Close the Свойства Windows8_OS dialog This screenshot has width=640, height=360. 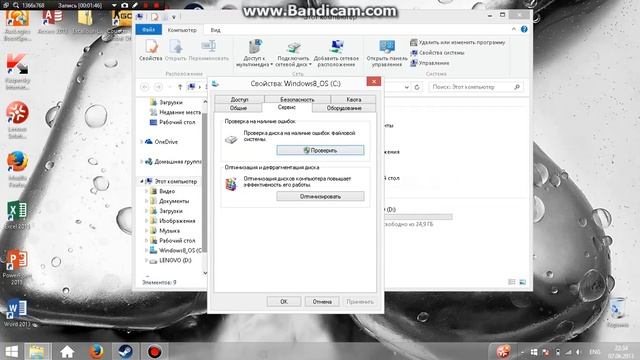point(373,81)
